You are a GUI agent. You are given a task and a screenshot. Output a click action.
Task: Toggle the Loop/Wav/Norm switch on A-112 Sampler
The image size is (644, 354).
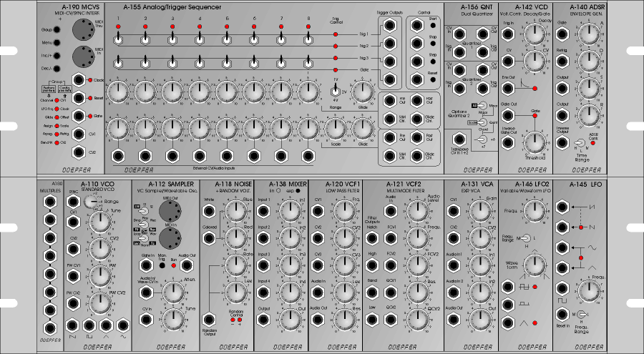pos(144,237)
